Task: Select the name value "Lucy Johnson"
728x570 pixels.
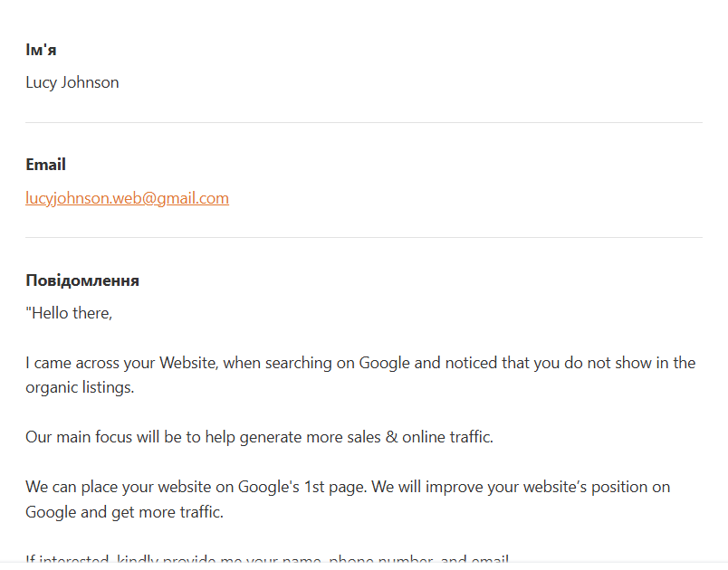Action: (x=72, y=82)
